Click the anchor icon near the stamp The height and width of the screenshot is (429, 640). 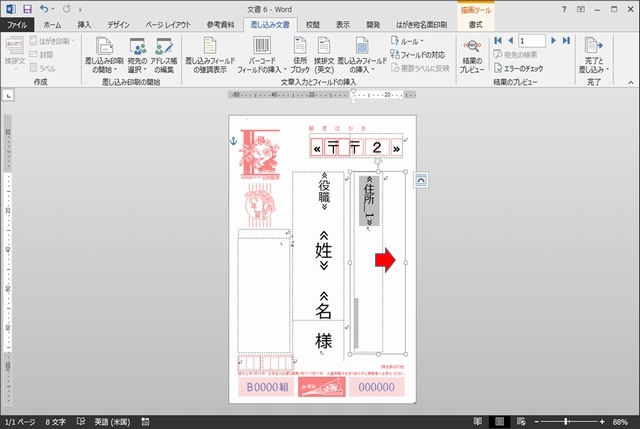[233, 141]
